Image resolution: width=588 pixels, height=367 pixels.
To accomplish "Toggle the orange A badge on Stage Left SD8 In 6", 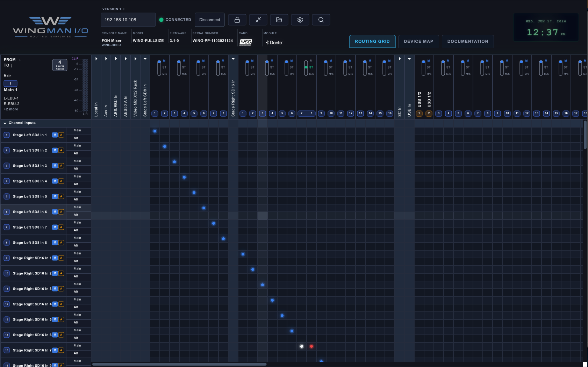I will point(61,212).
